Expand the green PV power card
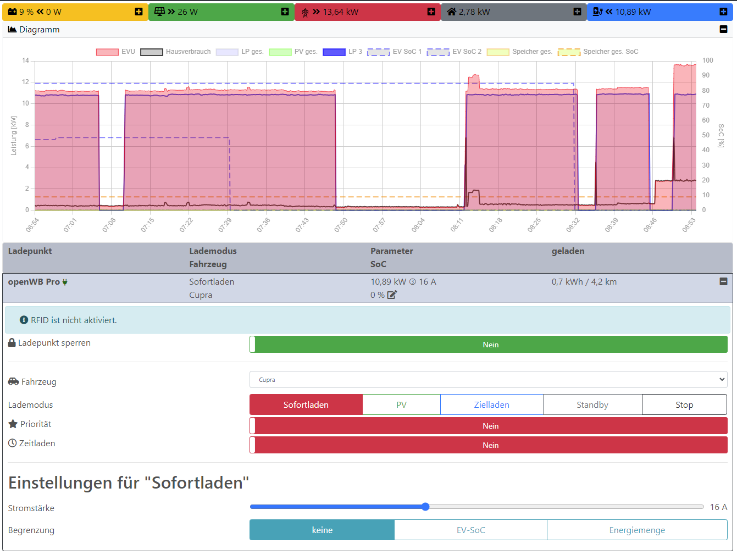The width and height of the screenshot is (737, 560). (x=285, y=12)
